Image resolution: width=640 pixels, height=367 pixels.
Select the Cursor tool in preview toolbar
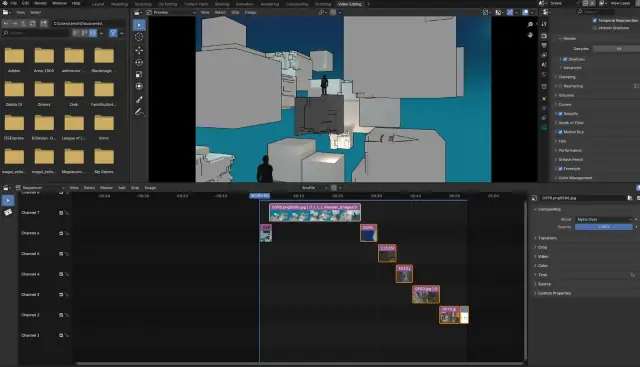click(x=139, y=37)
